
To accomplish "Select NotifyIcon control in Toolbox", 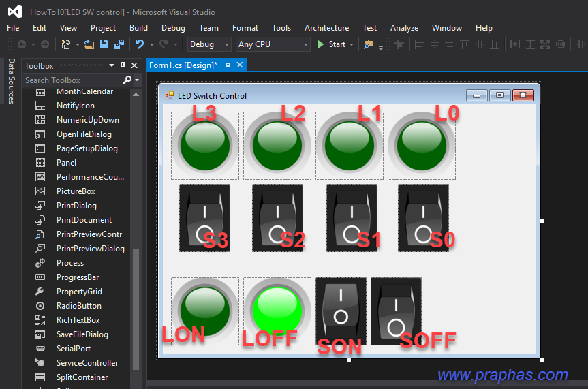I will pos(76,106).
